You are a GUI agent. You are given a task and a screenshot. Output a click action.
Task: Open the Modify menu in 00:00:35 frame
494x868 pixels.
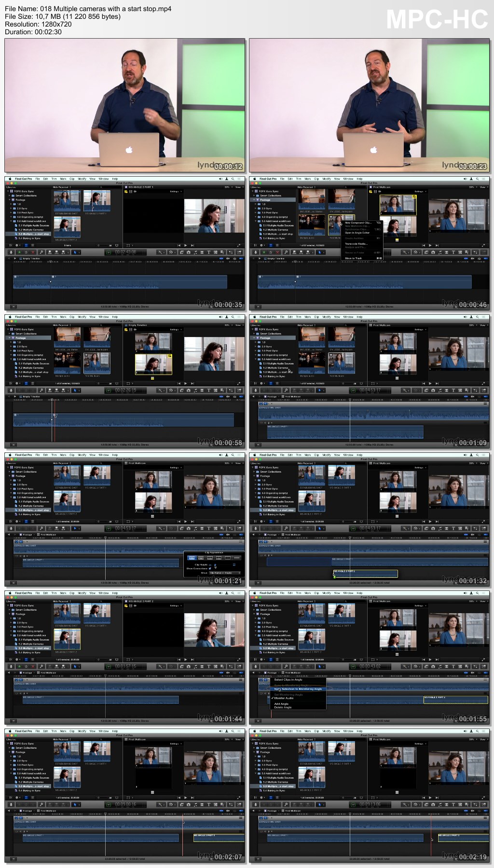tap(82, 179)
